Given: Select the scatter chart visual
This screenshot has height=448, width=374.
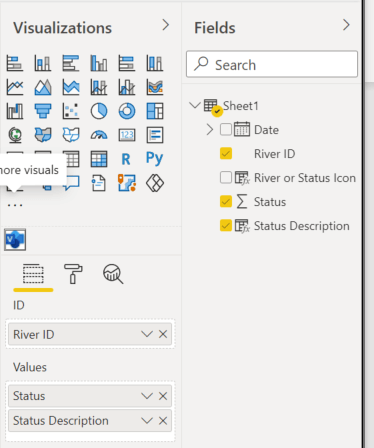Looking at the screenshot, I should 71,111.
